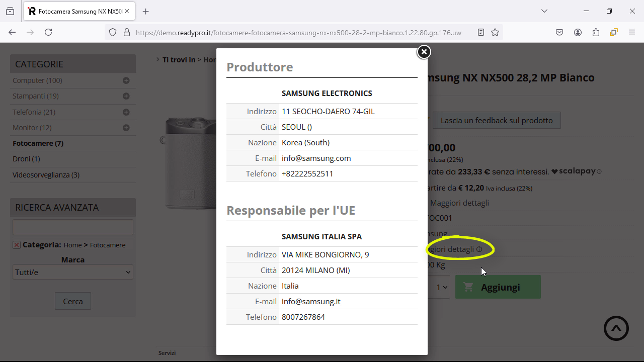The image size is (644, 362).
Task: Close the Fotocamera Samsung NX tab
Action: click(127, 11)
